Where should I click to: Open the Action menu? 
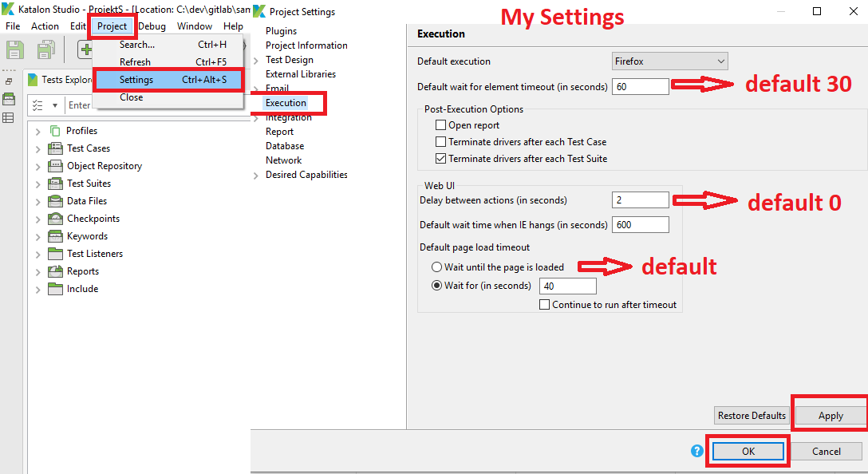pyautogui.click(x=45, y=26)
